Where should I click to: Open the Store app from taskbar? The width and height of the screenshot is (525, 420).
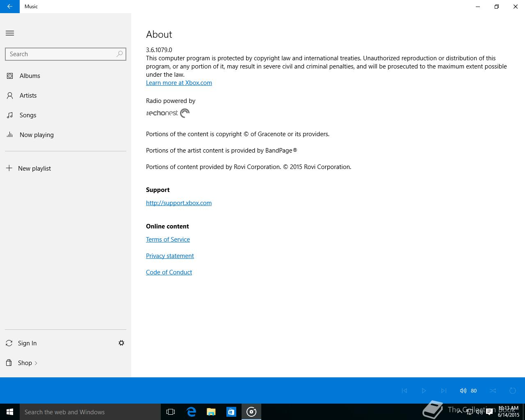click(x=231, y=412)
